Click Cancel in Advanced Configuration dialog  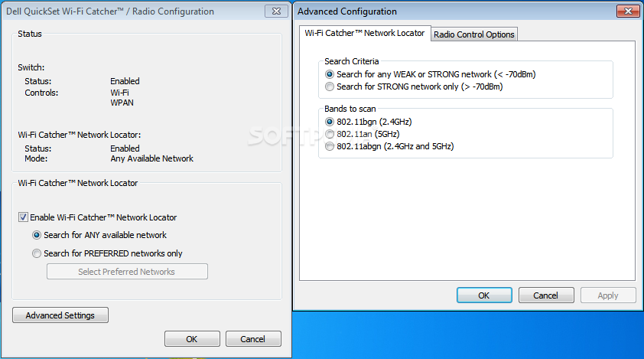click(546, 295)
